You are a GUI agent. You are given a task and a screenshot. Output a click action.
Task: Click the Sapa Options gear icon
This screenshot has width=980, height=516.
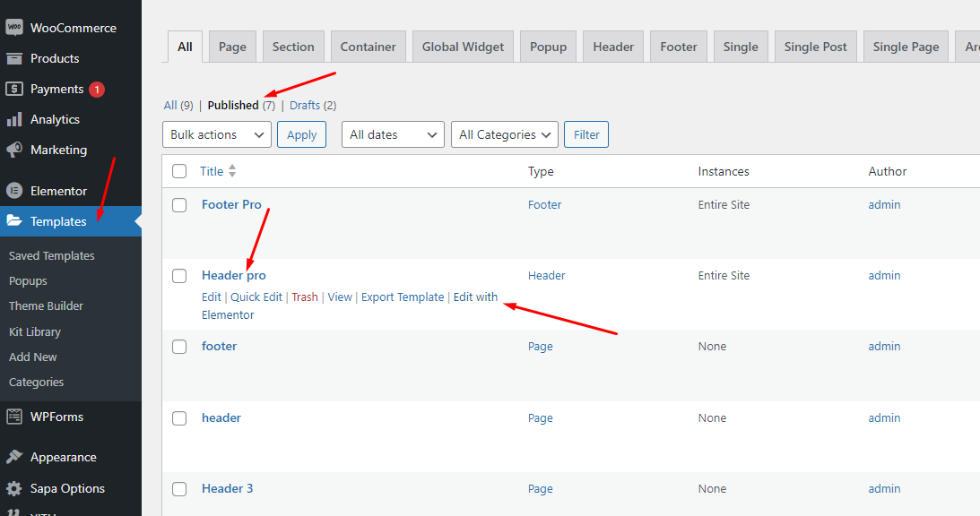[14, 488]
